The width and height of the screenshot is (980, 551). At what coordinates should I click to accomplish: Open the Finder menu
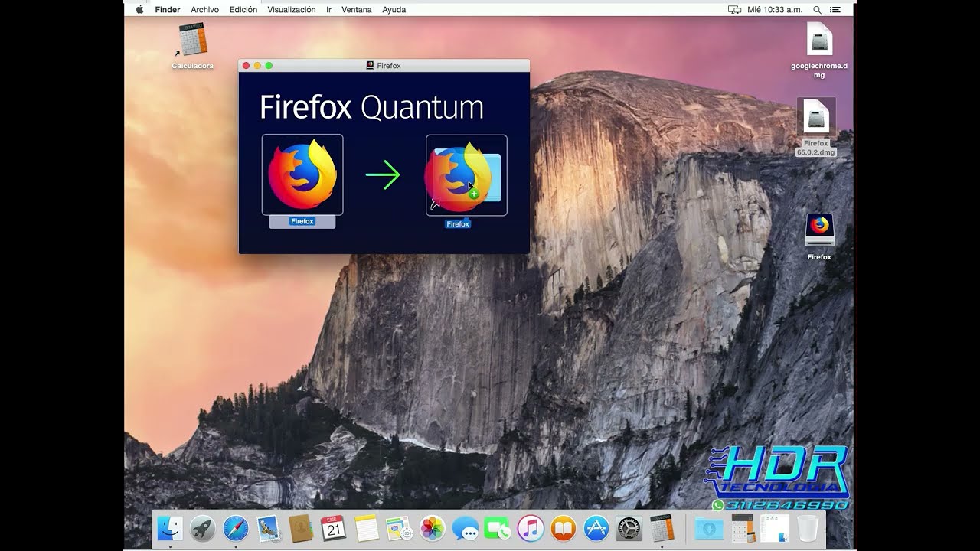(x=168, y=10)
